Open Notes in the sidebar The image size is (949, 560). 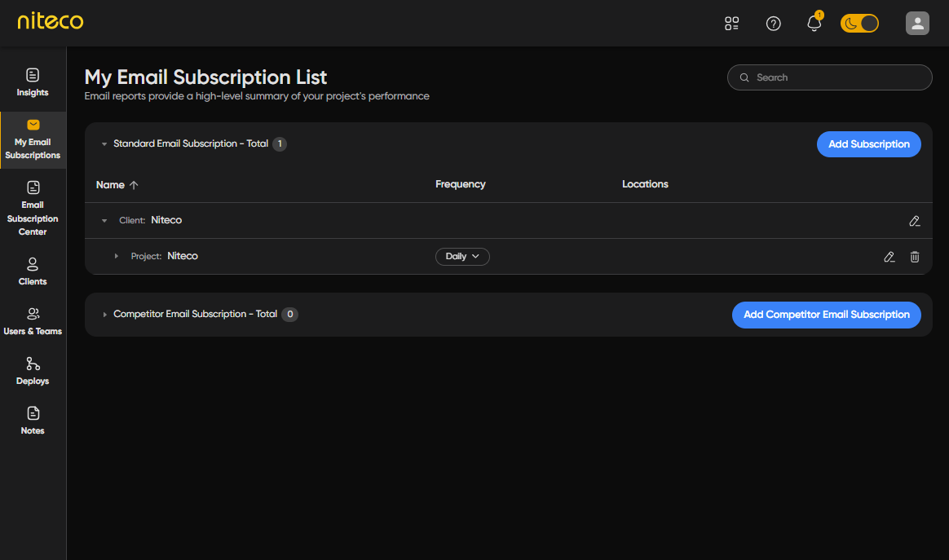33,421
